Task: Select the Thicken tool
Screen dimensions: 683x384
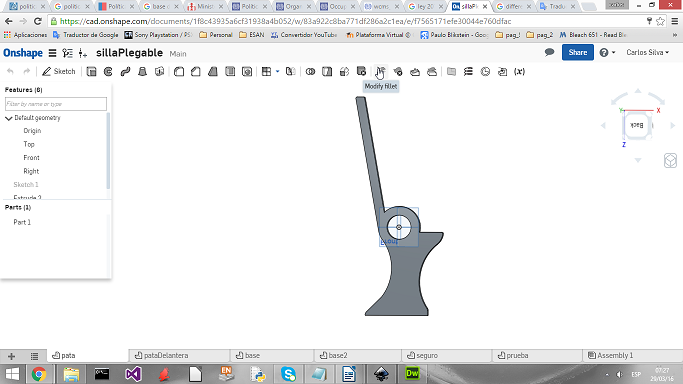Action: pos(159,71)
